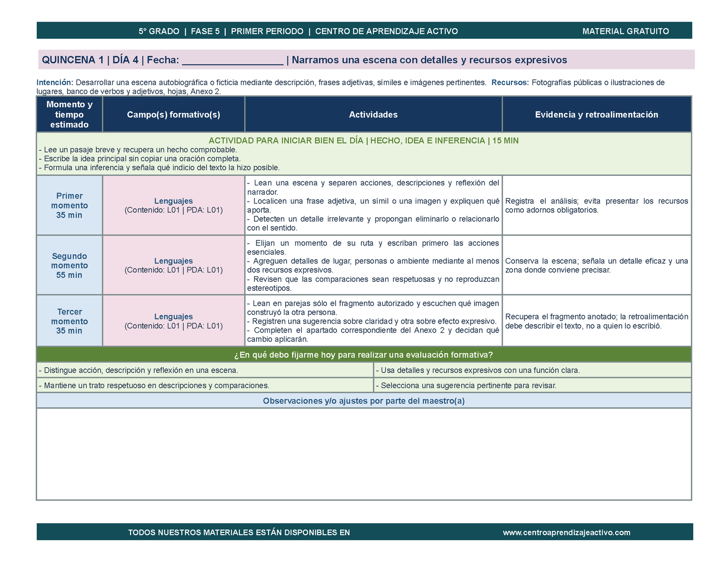Click 'Lenguajes' in the Tercer momento row
This screenshot has height=563, width=728.
pos(173,317)
